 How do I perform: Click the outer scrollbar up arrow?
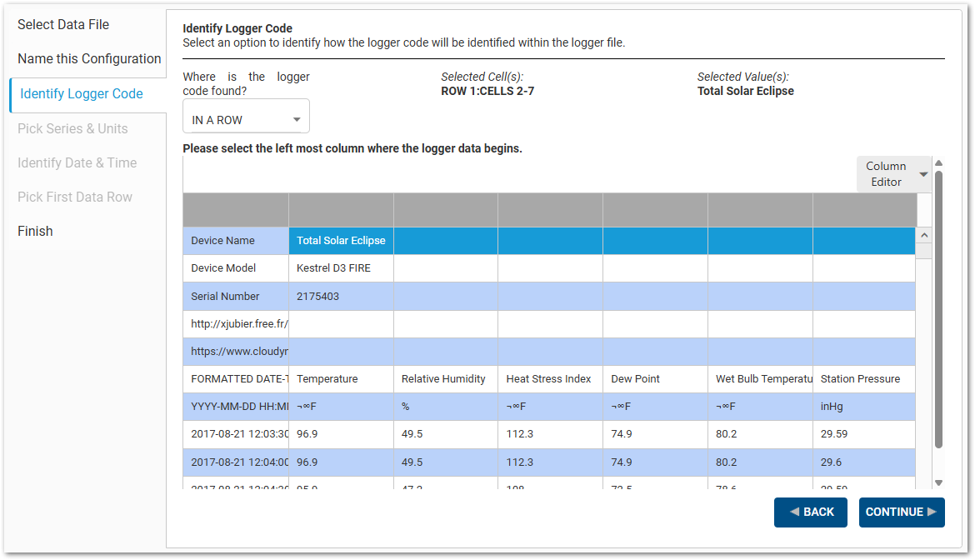pos(939,162)
